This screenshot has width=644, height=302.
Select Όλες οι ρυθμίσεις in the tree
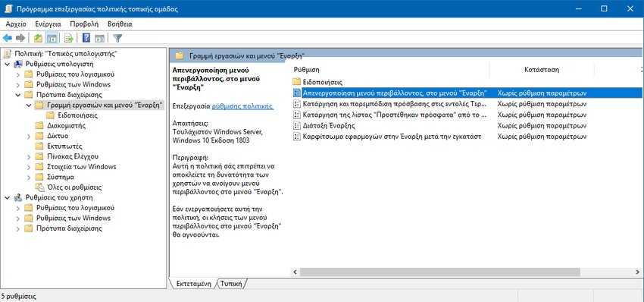point(74,187)
